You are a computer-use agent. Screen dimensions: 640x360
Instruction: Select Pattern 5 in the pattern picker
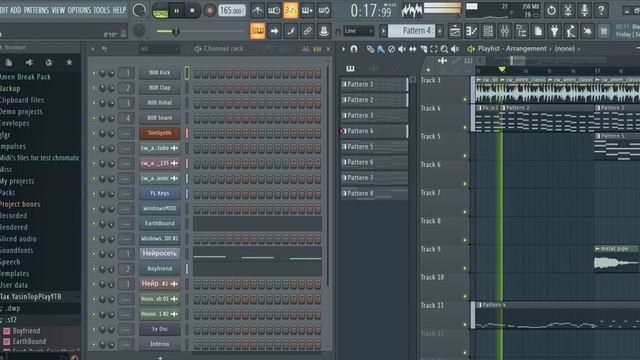374,147
